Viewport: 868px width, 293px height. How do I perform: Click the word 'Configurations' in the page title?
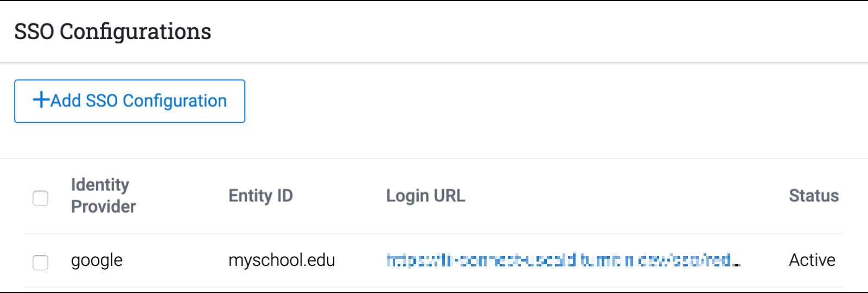pos(135,31)
